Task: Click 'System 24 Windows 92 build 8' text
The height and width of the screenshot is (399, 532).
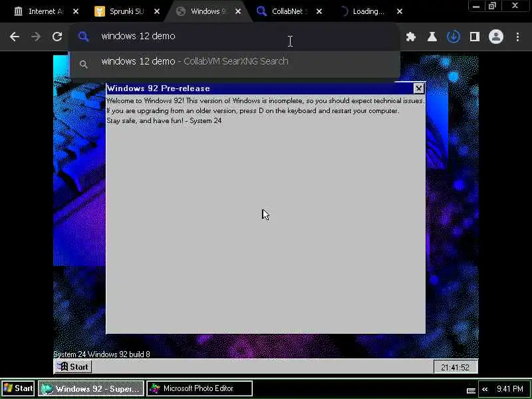Action: click(102, 354)
